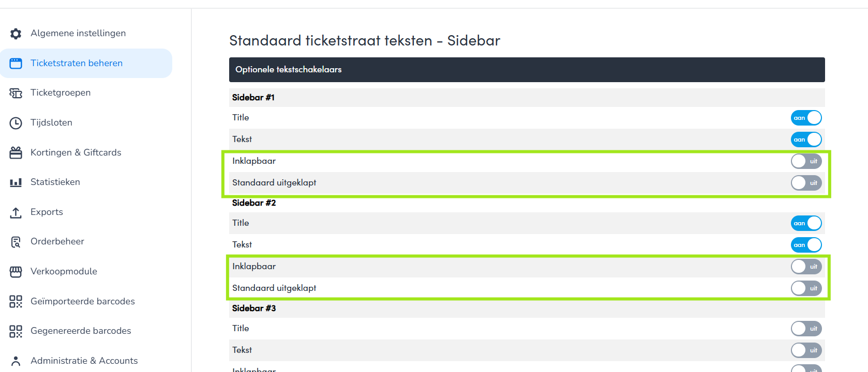868x372 pixels.
Task: Disable the Sidebar #1 Title toggle
Action: tap(806, 118)
